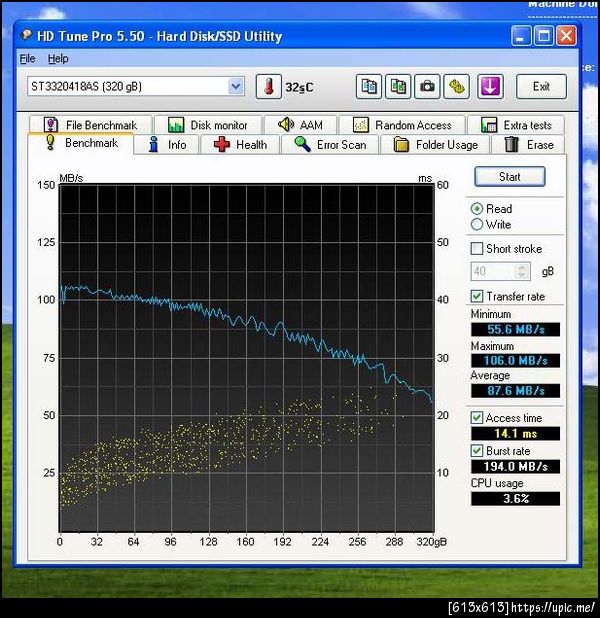Viewport: 600px width, 618px height.
Task: Toggle the Access time checkbox
Action: pos(477,417)
